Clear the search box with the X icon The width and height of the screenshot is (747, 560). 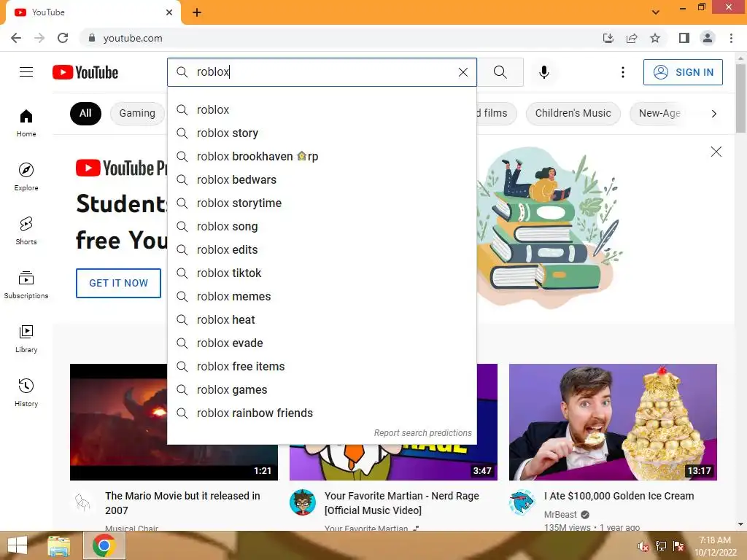click(463, 72)
